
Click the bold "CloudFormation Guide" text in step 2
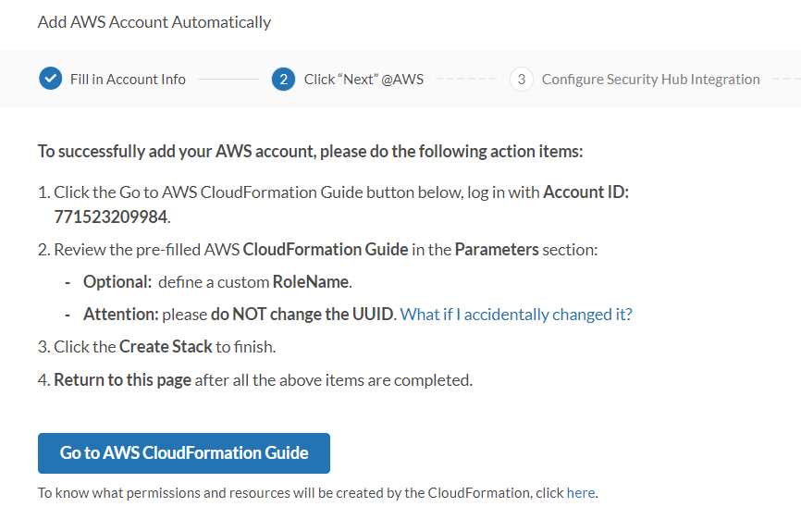click(x=325, y=249)
